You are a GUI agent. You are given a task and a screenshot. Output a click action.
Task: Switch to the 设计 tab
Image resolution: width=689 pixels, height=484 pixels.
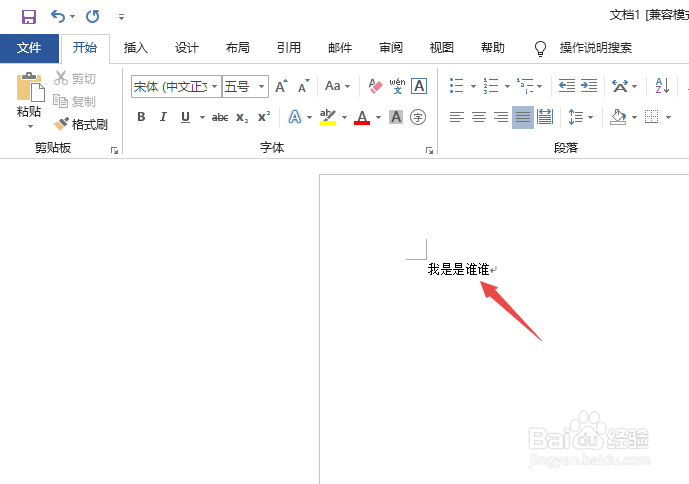coord(187,47)
